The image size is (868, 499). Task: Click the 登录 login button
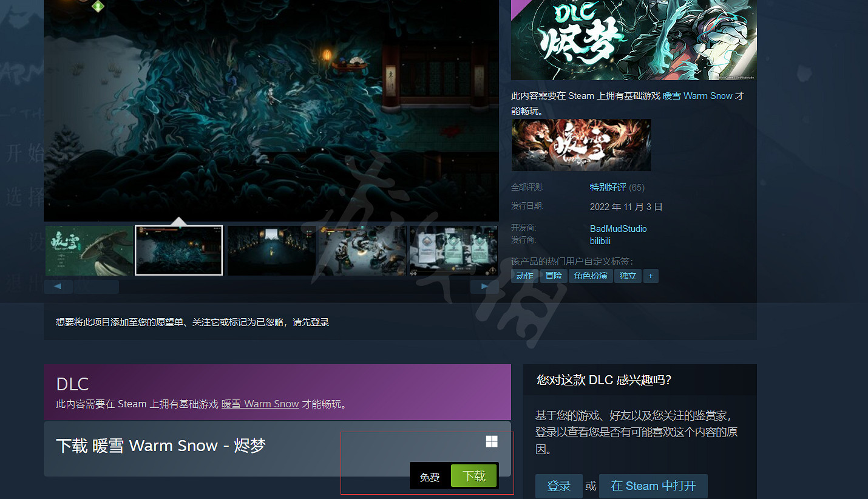click(558, 486)
